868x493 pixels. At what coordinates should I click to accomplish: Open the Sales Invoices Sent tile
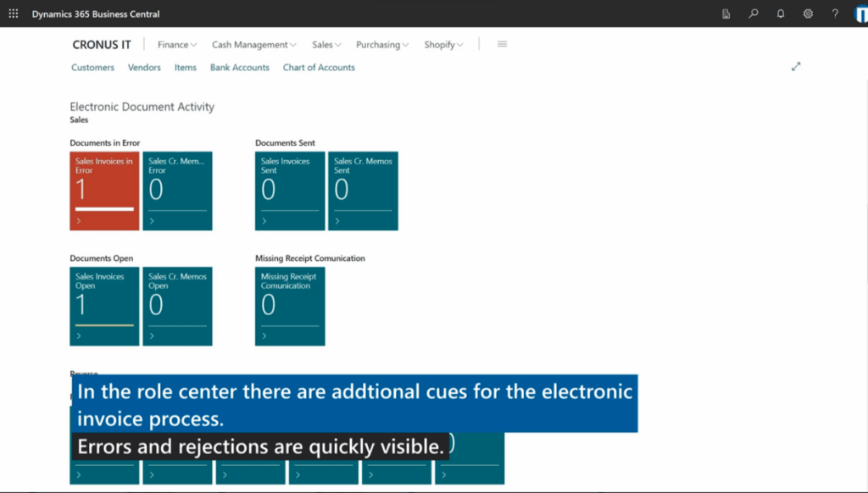[x=290, y=191]
